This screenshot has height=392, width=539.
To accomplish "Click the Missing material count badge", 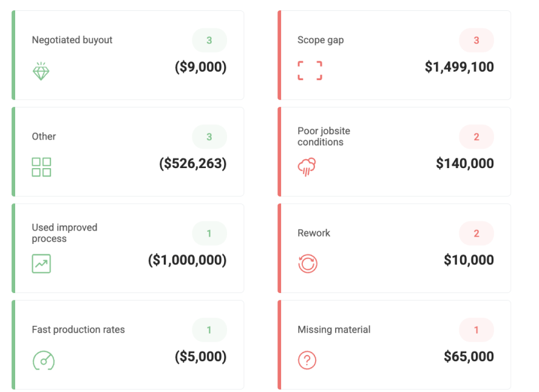I will coord(476,330).
